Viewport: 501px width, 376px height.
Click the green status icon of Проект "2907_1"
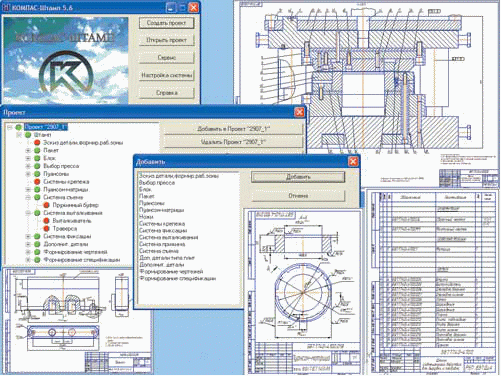click(19, 127)
